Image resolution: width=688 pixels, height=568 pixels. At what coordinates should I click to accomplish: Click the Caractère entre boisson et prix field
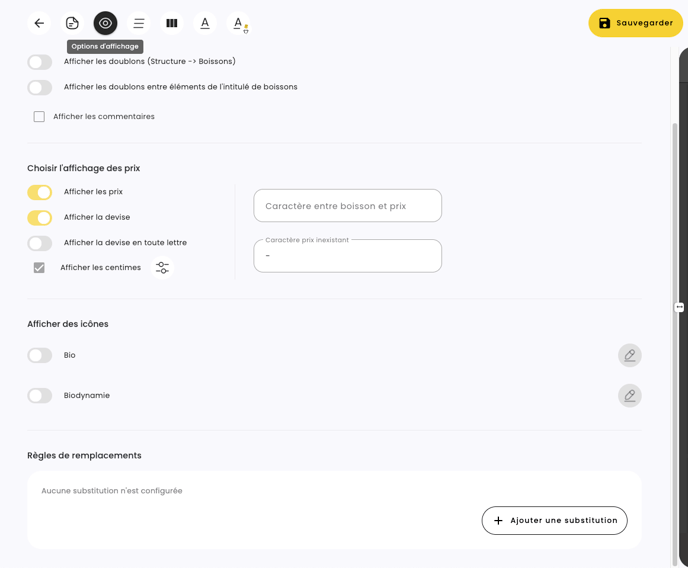pos(347,206)
